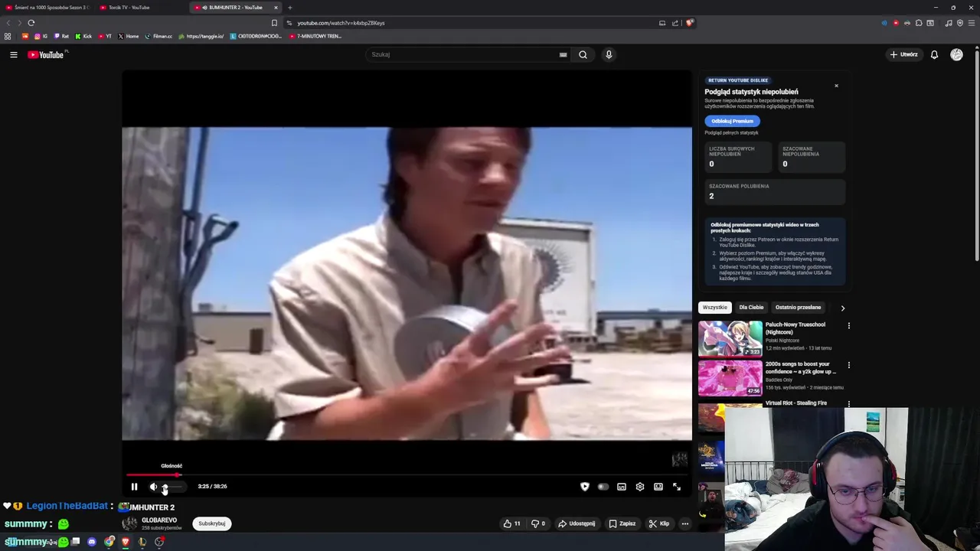Viewport: 980px width, 551px height.
Task: Create a clip with Klip button
Action: (x=658, y=523)
